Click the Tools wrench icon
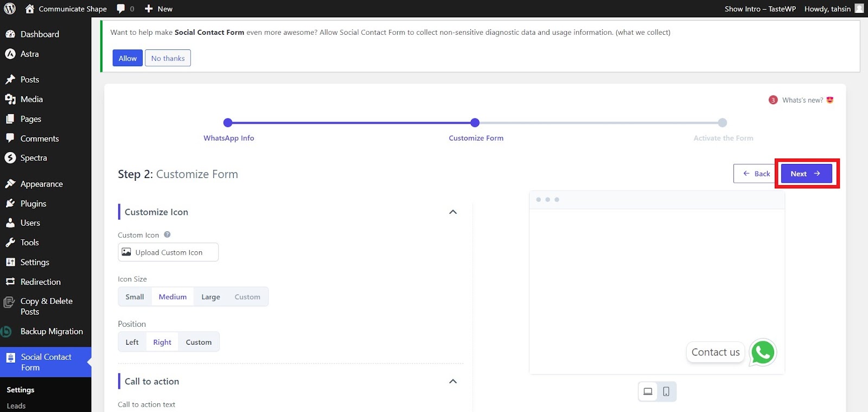 coord(10,243)
